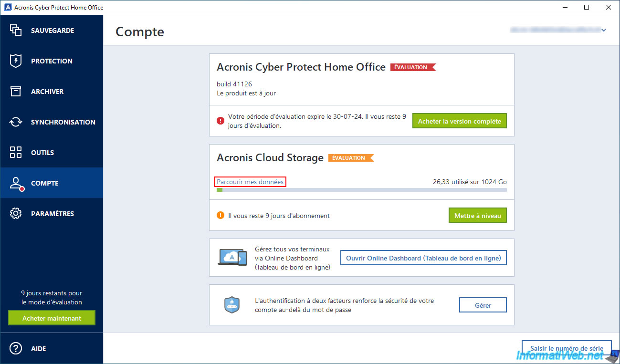Open the Parcourir mes données link
The image size is (620, 364).
[251, 182]
